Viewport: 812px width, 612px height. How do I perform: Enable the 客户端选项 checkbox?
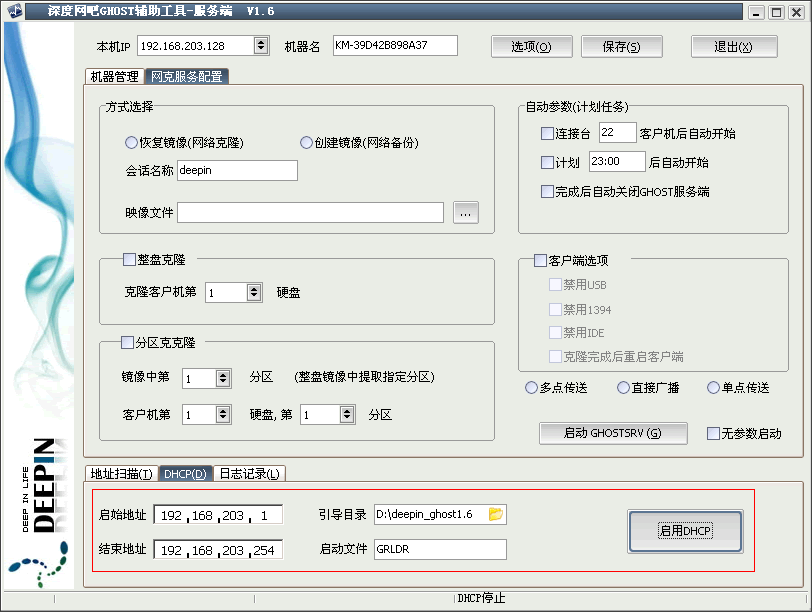pyautogui.click(x=540, y=260)
